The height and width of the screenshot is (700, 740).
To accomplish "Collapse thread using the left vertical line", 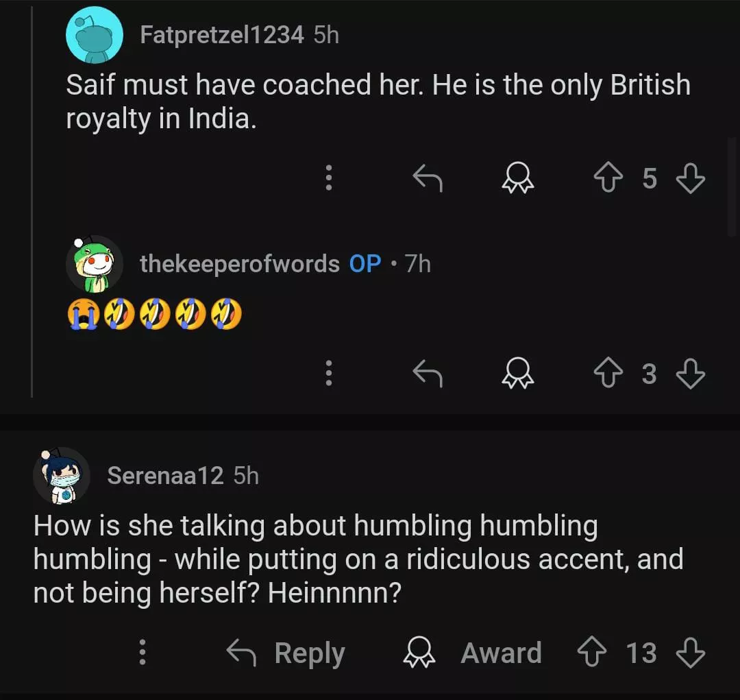I will pos(32,206).
